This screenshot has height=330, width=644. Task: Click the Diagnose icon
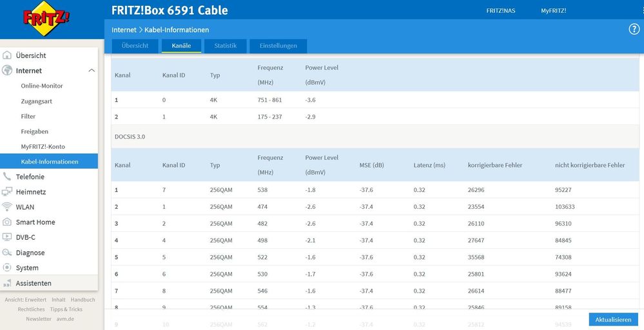click(7, 253)
